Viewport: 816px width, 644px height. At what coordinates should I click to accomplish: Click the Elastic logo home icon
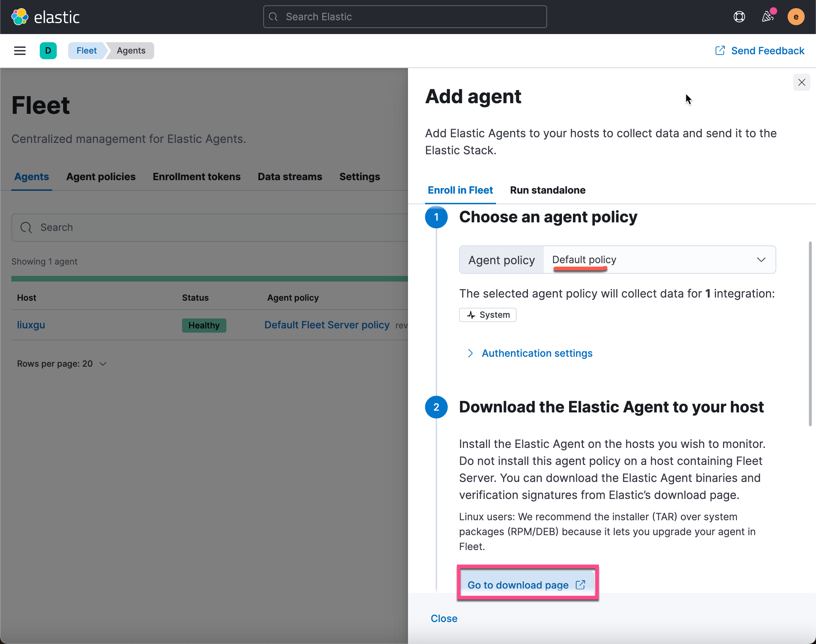tap(20, 17)
